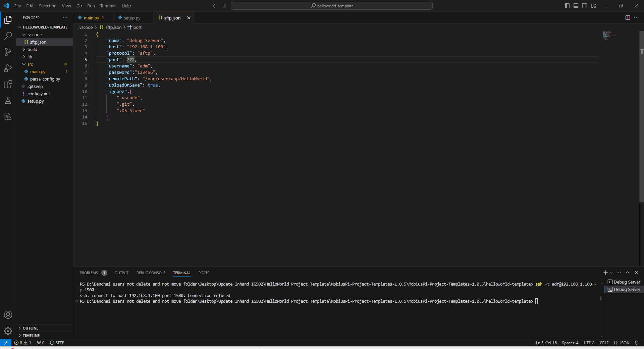Open the new terminal launch profile dropdown

click(611, 273)
